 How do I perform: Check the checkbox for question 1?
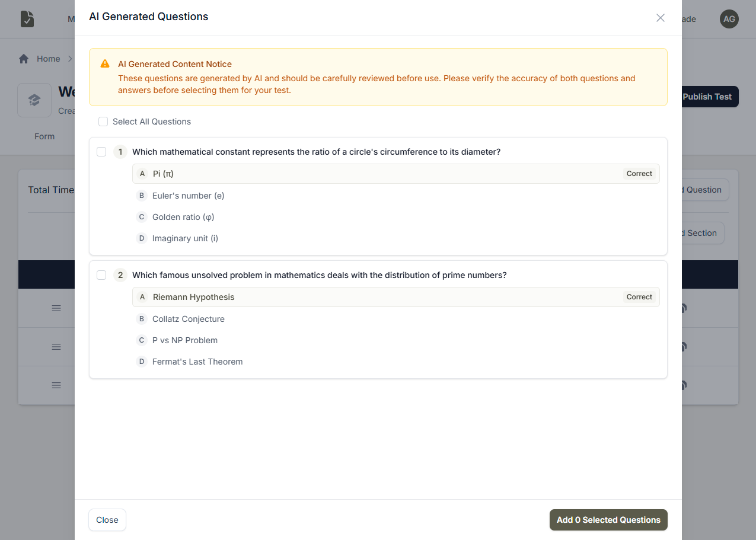[x=101, y=151]
